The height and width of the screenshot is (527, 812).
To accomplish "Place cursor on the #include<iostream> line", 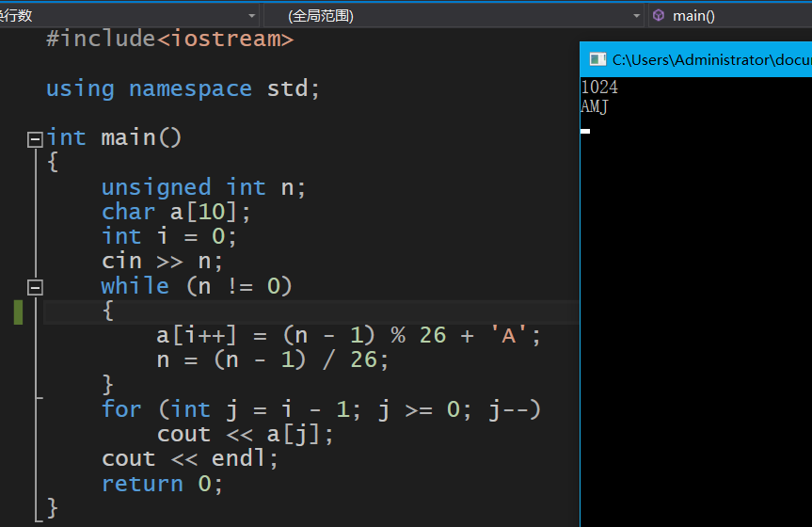I will pyautogui.click(x=169, y=40).
